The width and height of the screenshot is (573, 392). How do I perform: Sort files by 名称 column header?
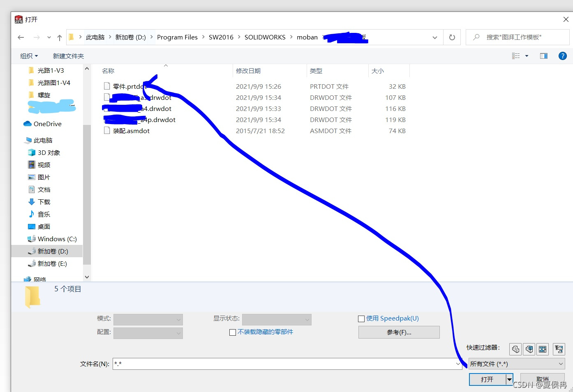pyautogui.click(x=108, y=71)
